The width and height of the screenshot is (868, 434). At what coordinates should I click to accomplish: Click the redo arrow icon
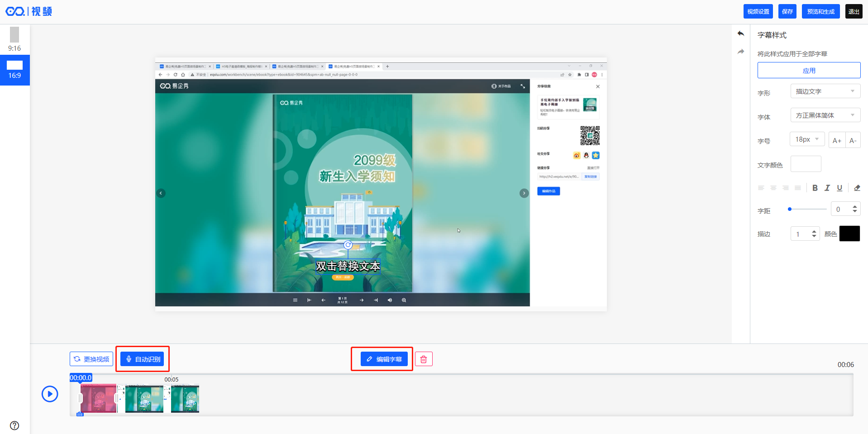[741, 52]
